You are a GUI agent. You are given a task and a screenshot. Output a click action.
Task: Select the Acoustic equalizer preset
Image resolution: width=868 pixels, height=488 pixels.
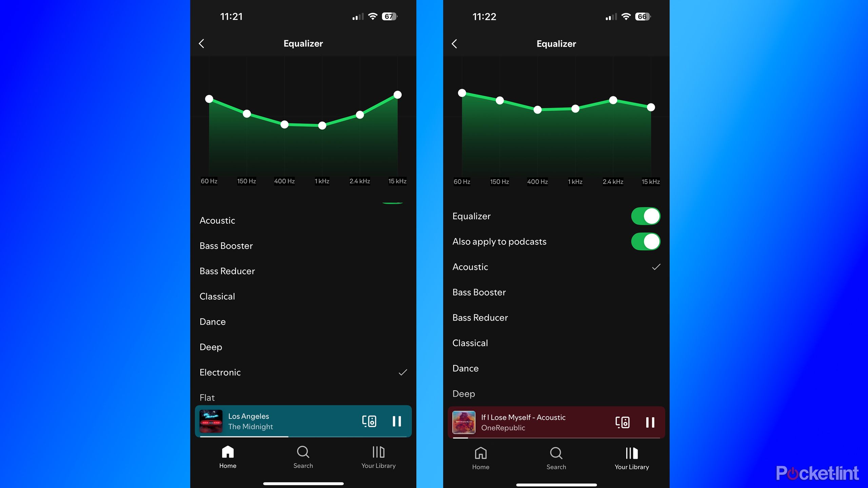pyautogui.click(x=218, y=221)
